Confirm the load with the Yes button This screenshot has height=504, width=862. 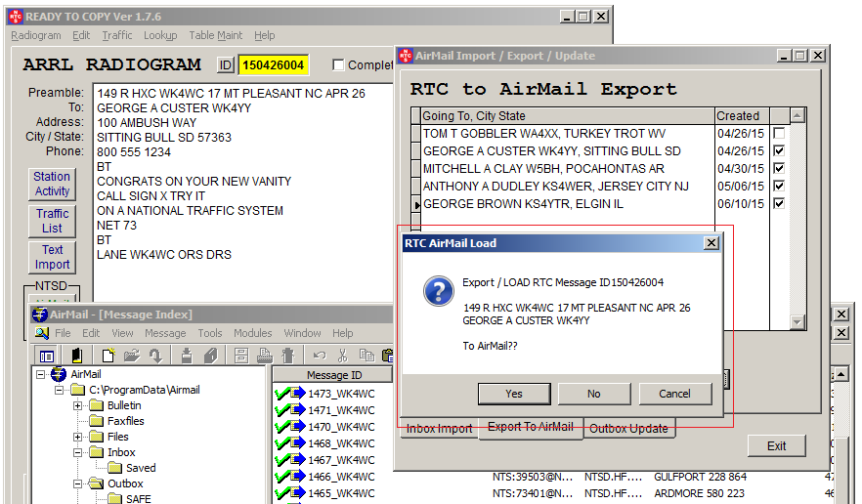[x=514, y=394]
